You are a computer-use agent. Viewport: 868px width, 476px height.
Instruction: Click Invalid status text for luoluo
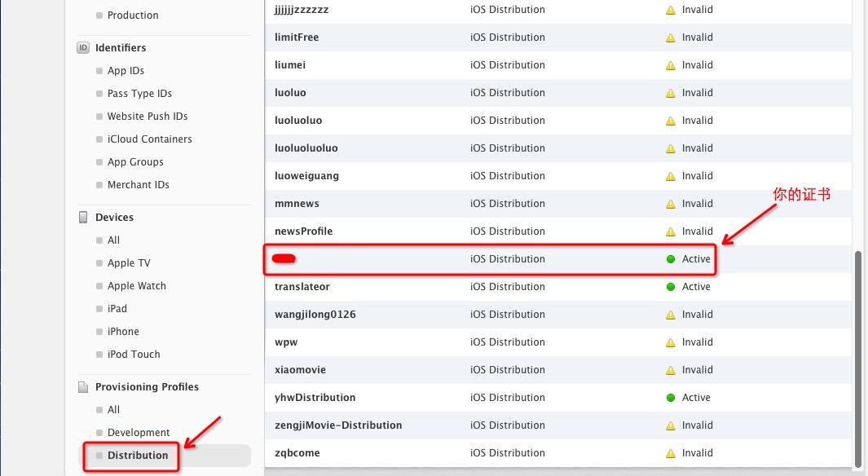click(698, 92)
